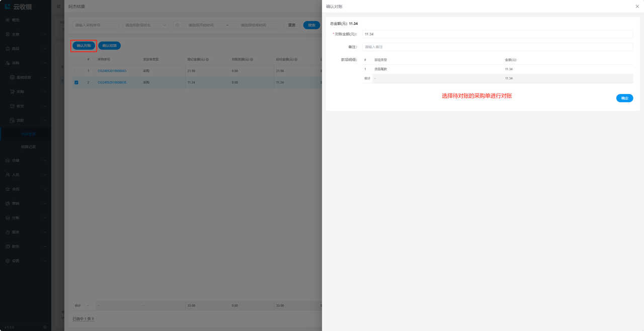Screen dimensions: 644x331
Task: Click the 人员 person icon in sidebar
Action: 8,175
